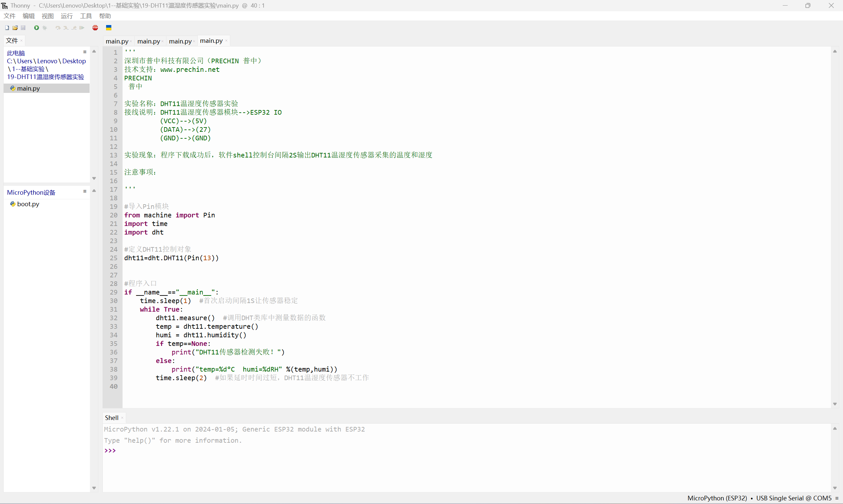Screen dimensions: 843x504
Task: Click editor scrollbar up arrow
Action: click(835, 51)
